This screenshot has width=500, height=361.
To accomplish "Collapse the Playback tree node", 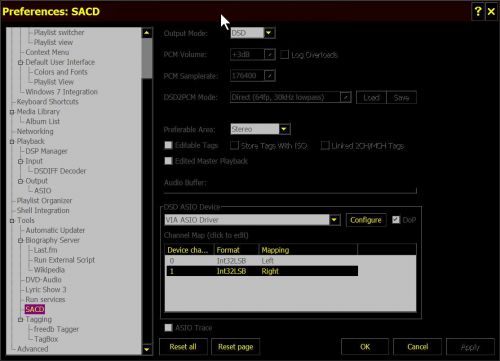I will point(12,142).
